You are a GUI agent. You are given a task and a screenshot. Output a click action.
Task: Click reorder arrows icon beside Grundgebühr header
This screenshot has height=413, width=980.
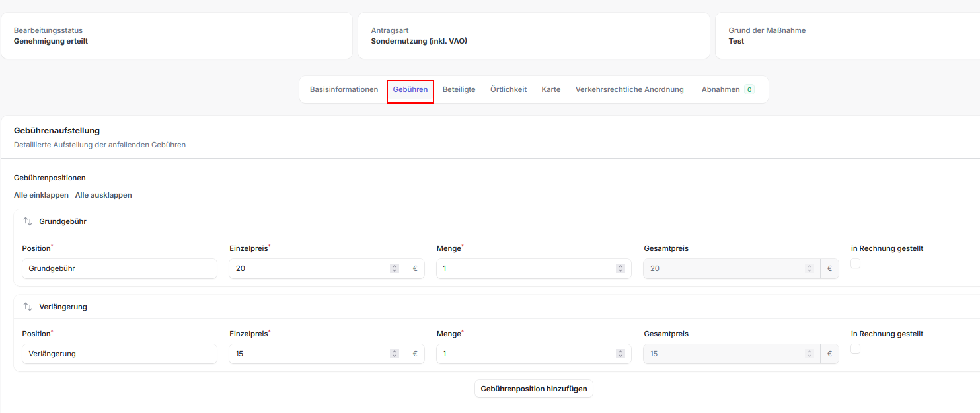click(28, 221)
